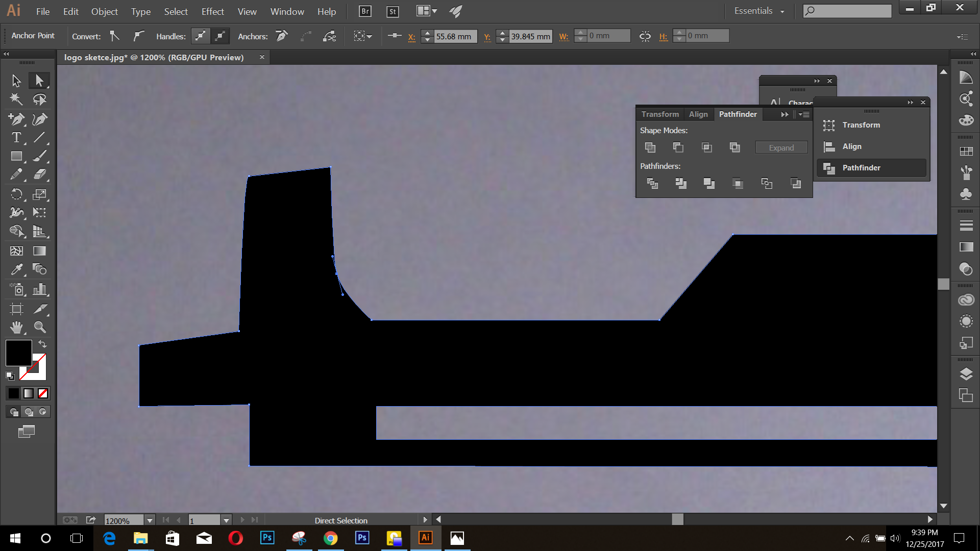Click the Outline pathfinder icon
Image resolution: width=980 pixels, height=551 pixels.
pos(767,183)
